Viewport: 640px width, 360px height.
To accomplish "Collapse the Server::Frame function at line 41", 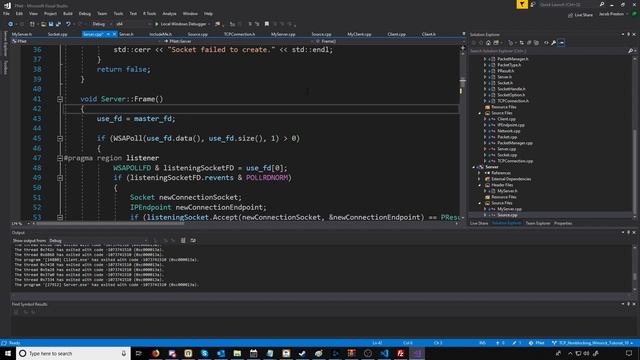I will pos(60,99).
